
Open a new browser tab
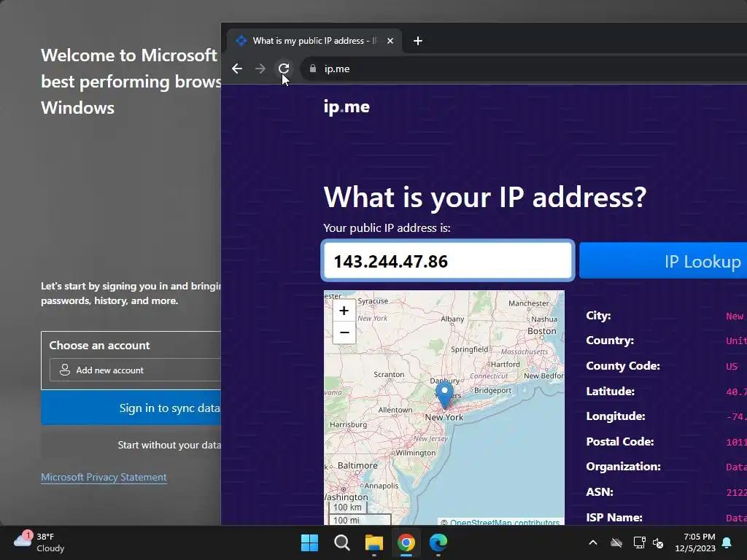click(418, 41)
